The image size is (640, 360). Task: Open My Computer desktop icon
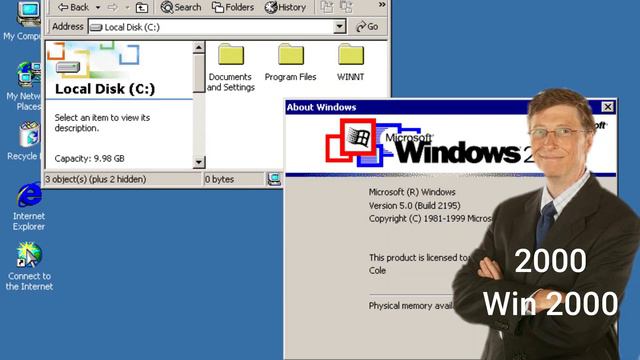23,20
